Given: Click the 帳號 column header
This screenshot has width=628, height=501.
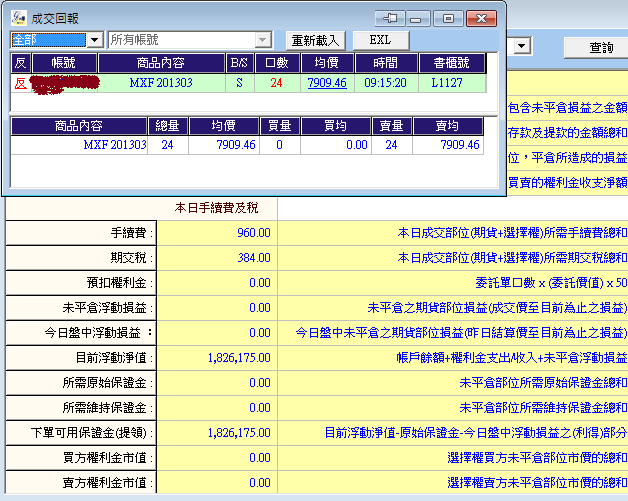Looking at the screenshot, I should [64, 63].
